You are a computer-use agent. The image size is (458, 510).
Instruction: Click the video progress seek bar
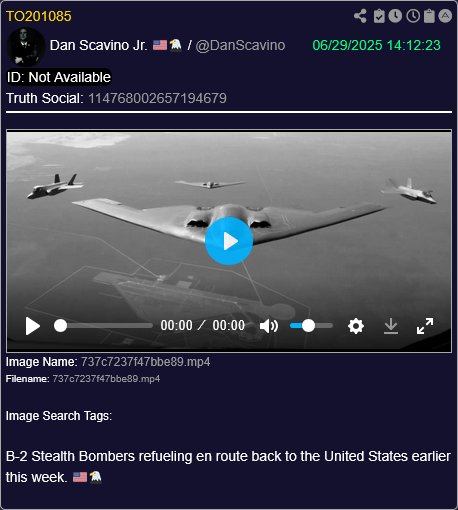pyautogui.click(x=103, y=326)
